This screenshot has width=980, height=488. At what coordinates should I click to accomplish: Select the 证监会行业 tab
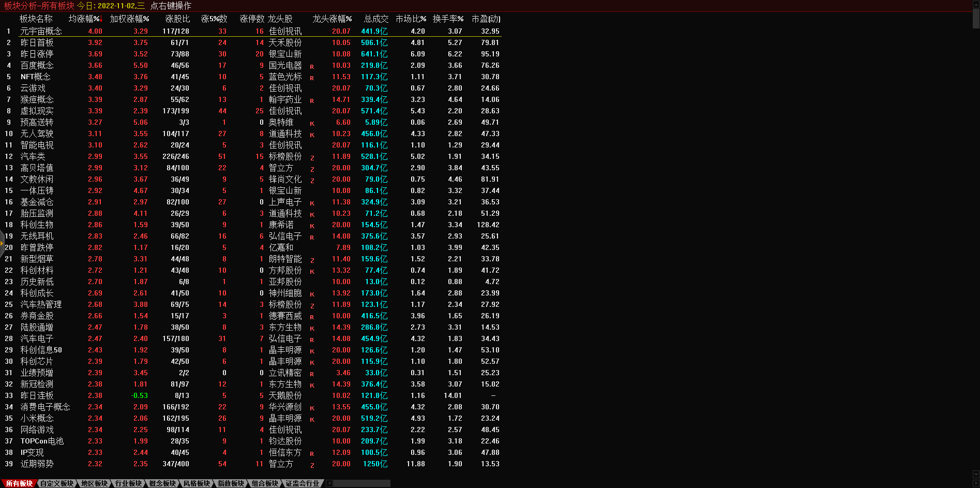303,483
